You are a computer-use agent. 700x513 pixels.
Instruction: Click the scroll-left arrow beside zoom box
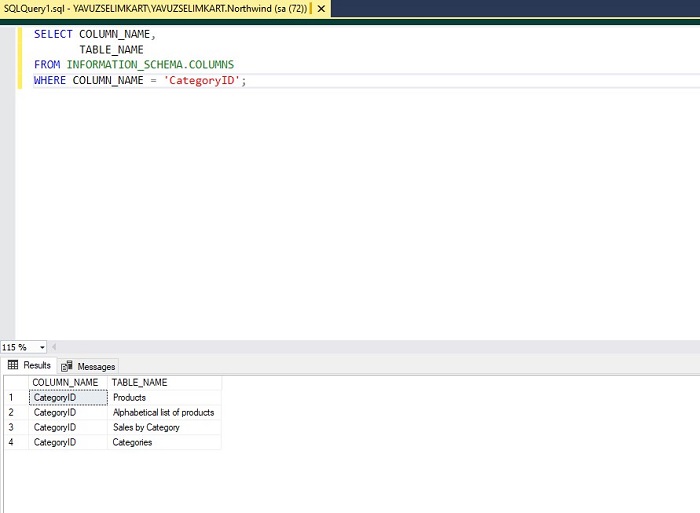[54, 347]
